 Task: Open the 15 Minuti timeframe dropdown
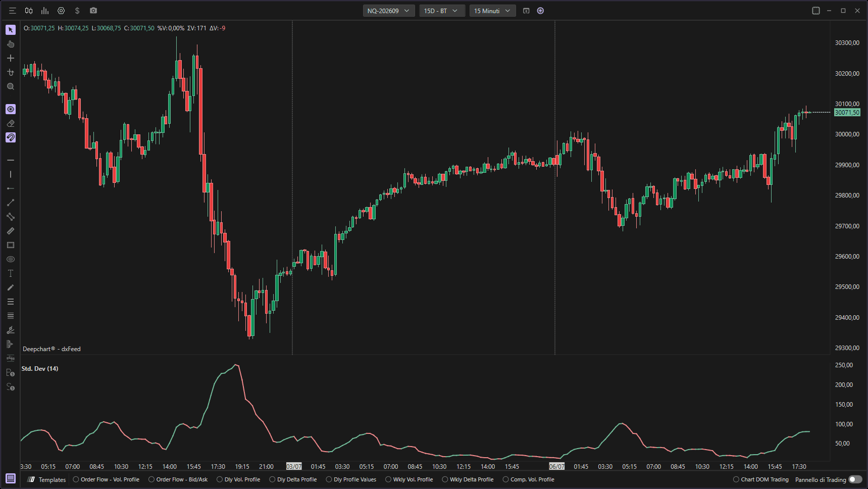click(x=493, y=11)
